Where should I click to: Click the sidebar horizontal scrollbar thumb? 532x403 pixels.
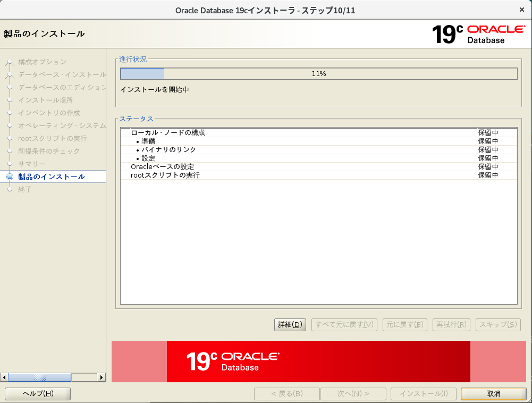click(40, 377)
